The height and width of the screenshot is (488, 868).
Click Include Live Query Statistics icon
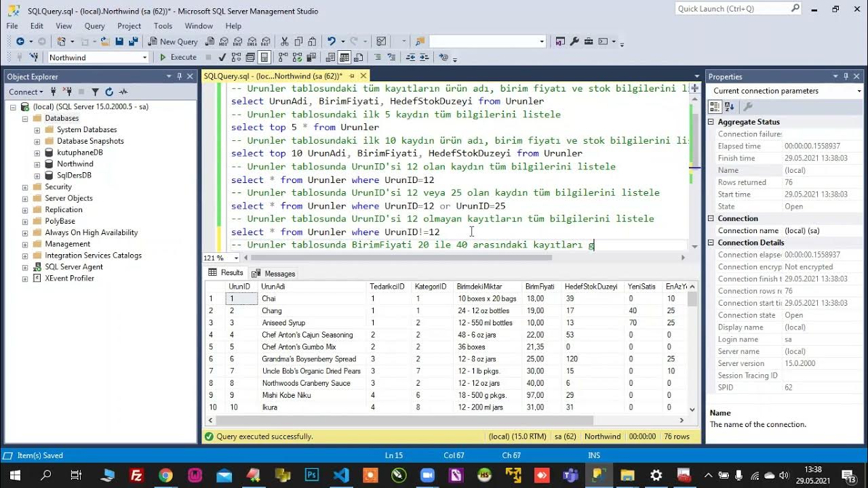tap(297, 58)
